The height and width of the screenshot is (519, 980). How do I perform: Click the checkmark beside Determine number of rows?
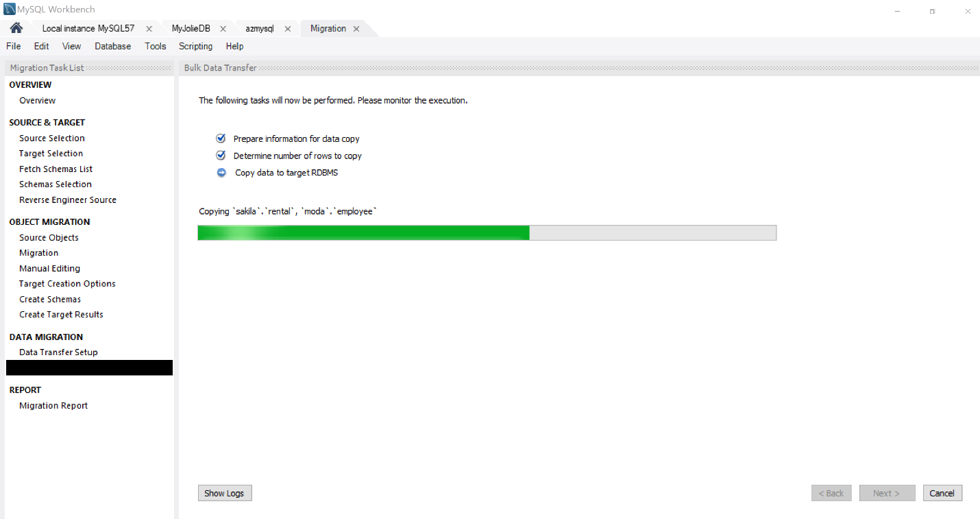coord(221,155)
